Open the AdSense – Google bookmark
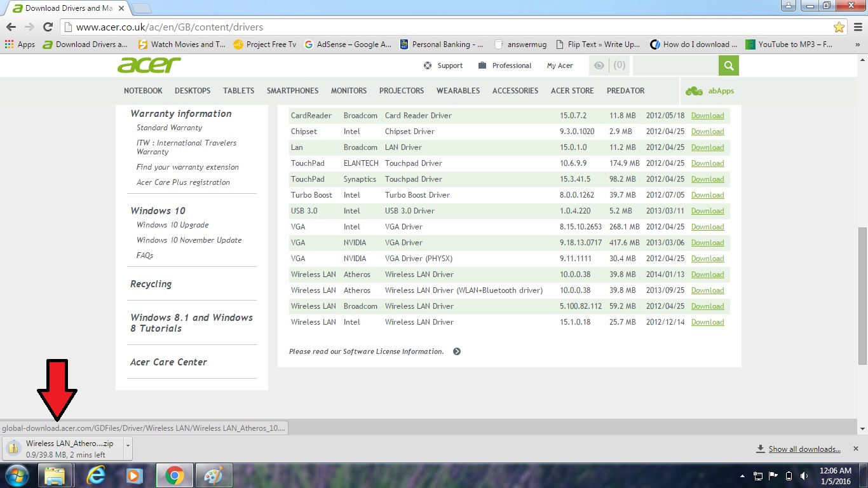The width and height of the screenshot is (868, 488). 348,44
